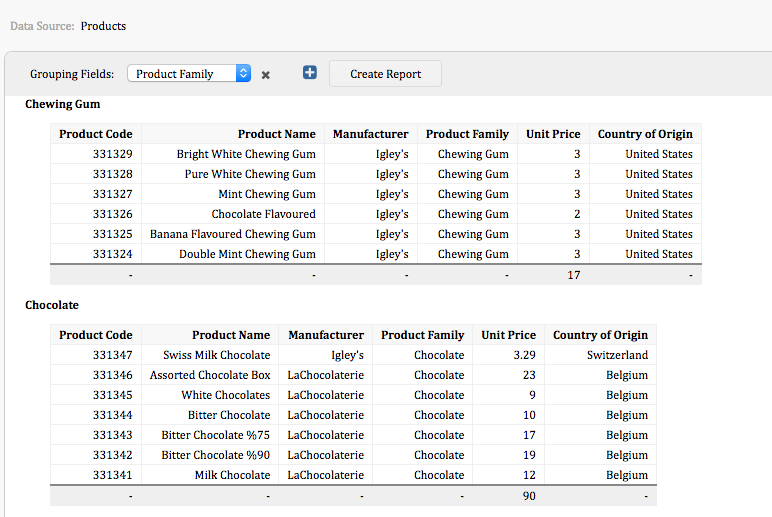Click Unit Price header in Chewing Gum table
The width and height of the screenshot is (772, 517).
[x=553, y=134]
